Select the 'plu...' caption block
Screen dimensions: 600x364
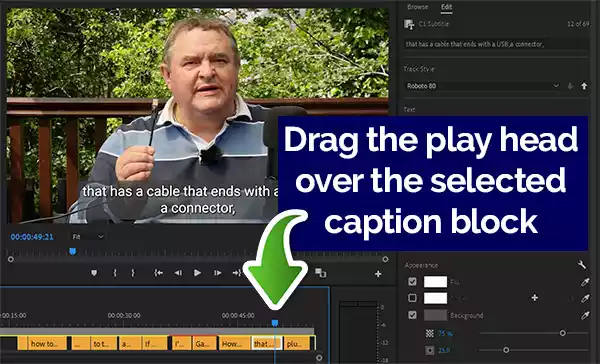[297, 343]
